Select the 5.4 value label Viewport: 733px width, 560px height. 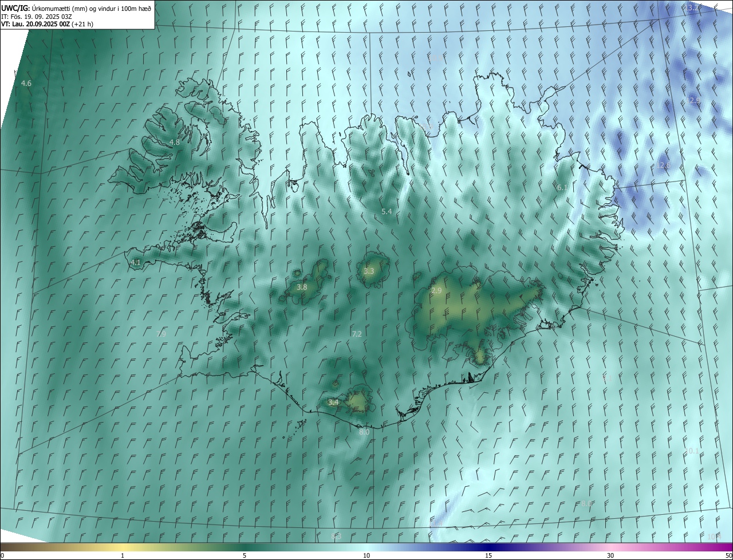(x=387, y=212)
